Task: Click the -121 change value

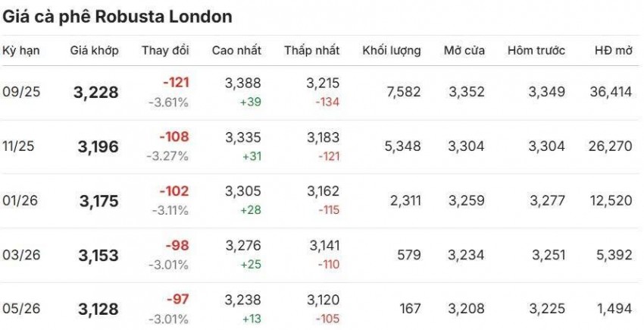Action: coord(175,83)
